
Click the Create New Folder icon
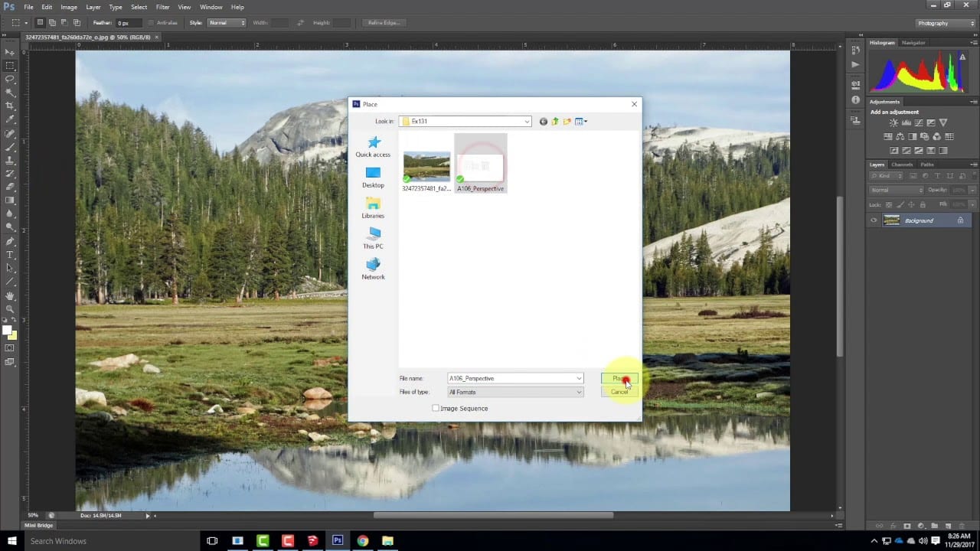tap(567, 122)
